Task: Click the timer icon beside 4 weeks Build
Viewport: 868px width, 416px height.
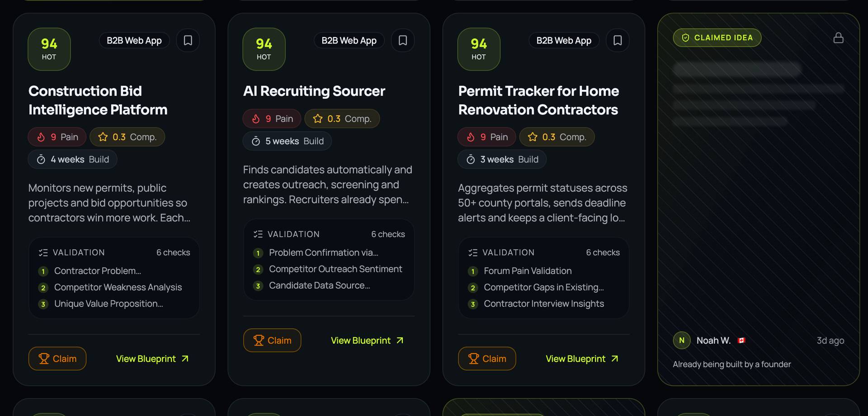Action: click(x=41, y=159)
